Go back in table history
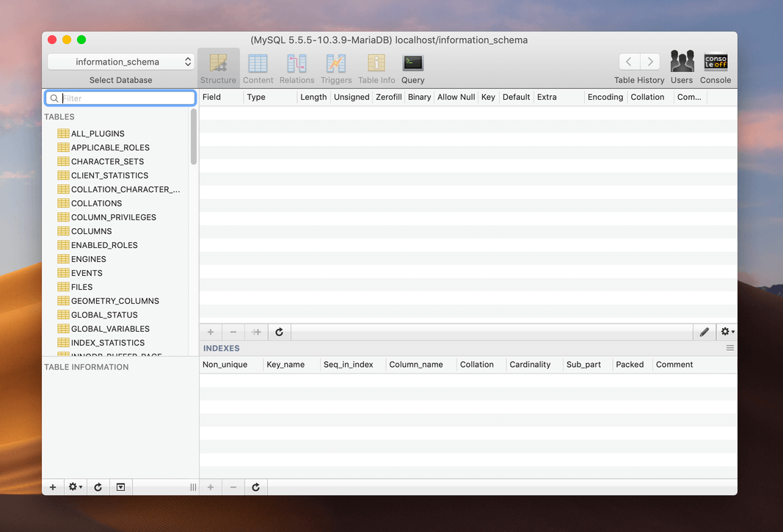Viewport: 783px width, 532px height. (x=629, y=62)
